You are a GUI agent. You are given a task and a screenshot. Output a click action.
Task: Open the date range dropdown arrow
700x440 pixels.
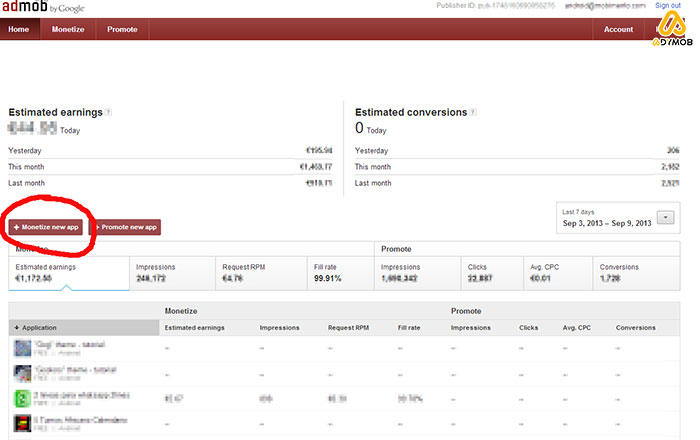tap(665, 218)
